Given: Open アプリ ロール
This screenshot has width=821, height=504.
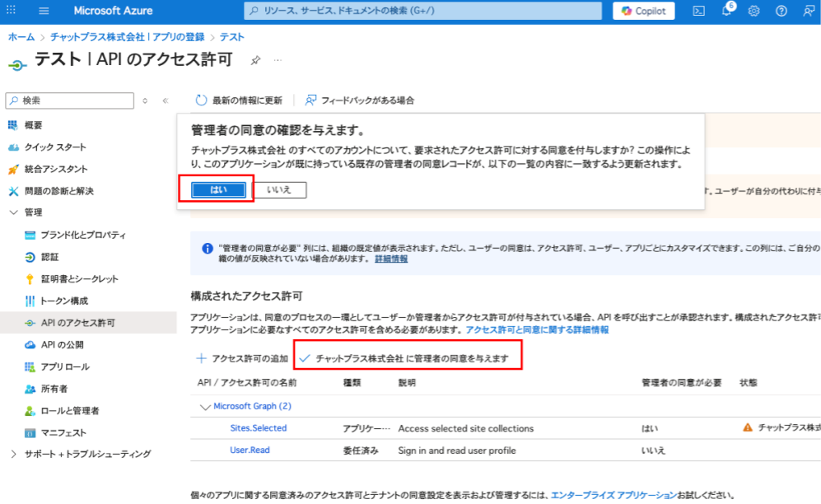Looking at the screenshot, I should 65,366.
